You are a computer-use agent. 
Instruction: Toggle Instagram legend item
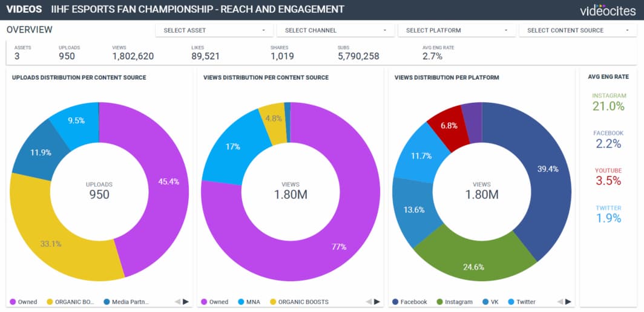[454, 302]
